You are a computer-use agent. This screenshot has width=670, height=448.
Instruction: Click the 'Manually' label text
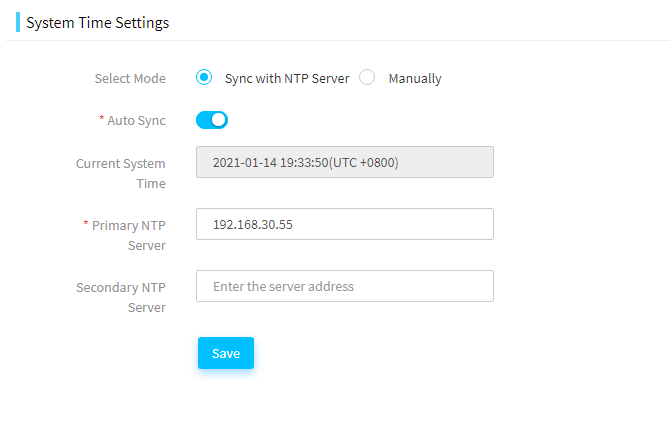(x=415, y=79)
